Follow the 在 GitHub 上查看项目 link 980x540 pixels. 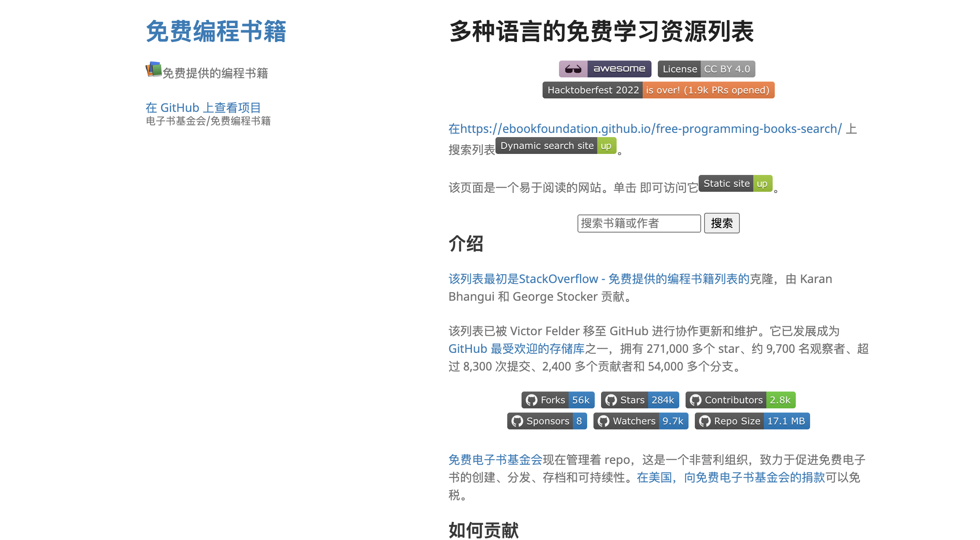203,108
